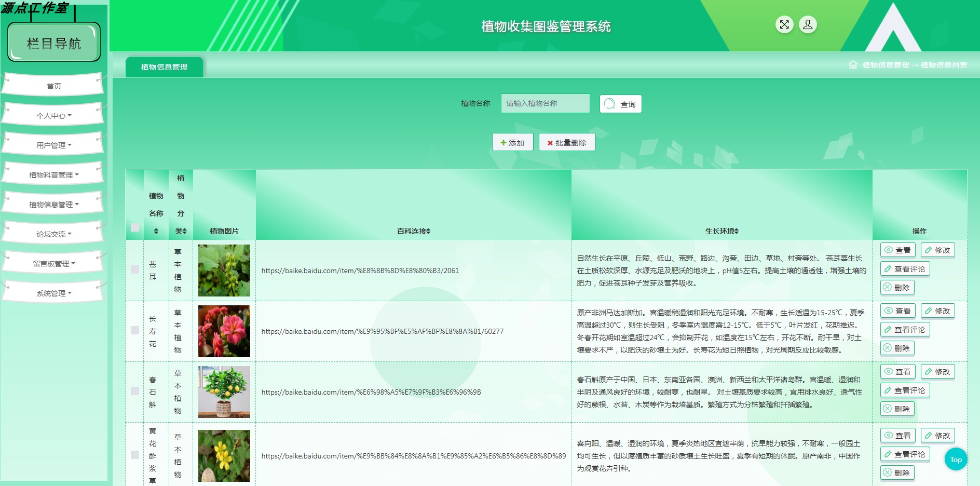Expand the 系统管理 dropdown in the sidebar

pos(52,292)
